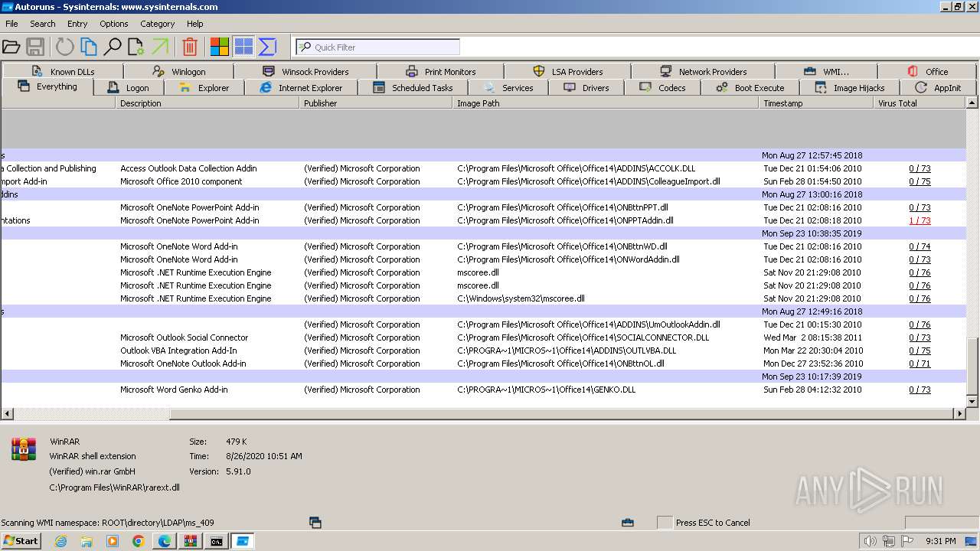The image size is (980, 551).
Task: Click the Jump to entry arrow icon
Action: (x=160, y=47)
